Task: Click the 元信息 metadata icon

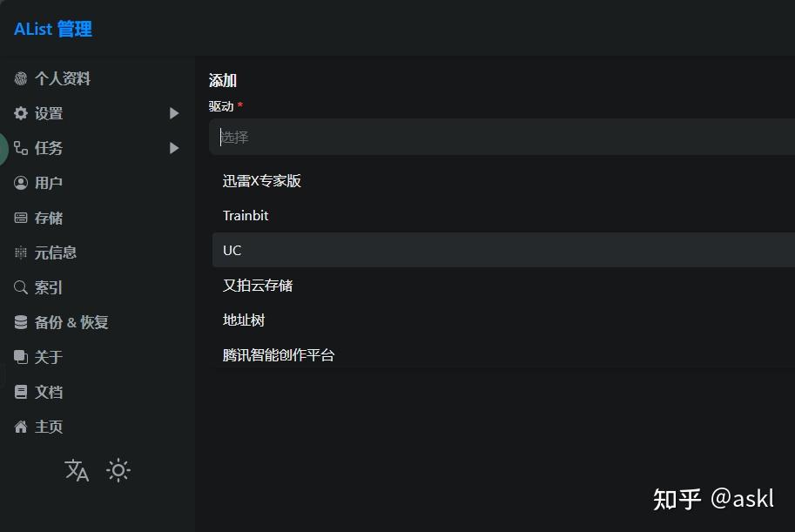Action: pyautogui.click(x=21, y=253)
